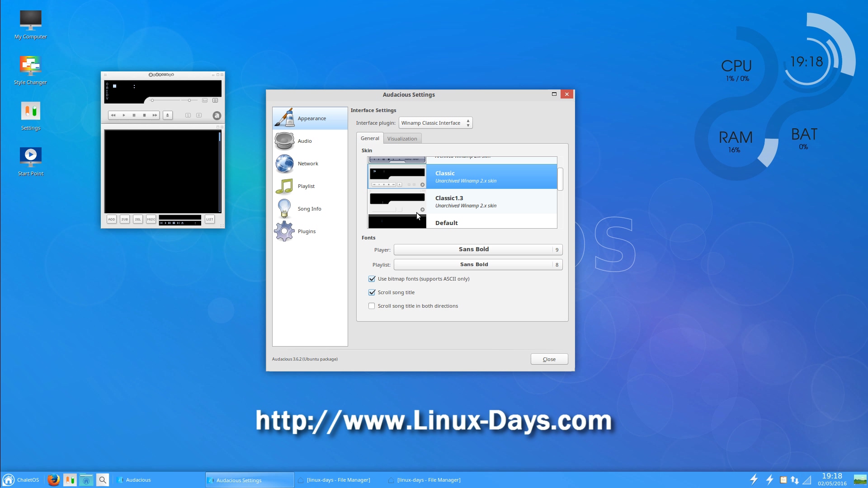Open My Computer desktop icon
This screenshot has height=488, width=868.
tap(31, 25)
